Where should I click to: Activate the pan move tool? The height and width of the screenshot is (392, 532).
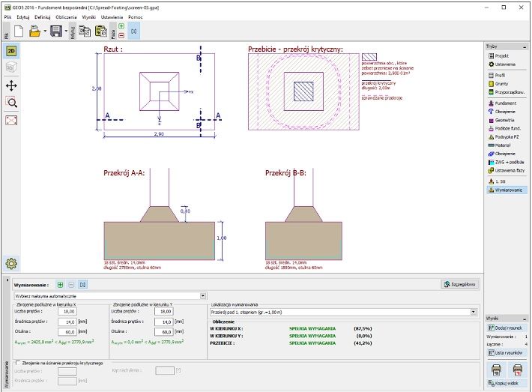11,85
